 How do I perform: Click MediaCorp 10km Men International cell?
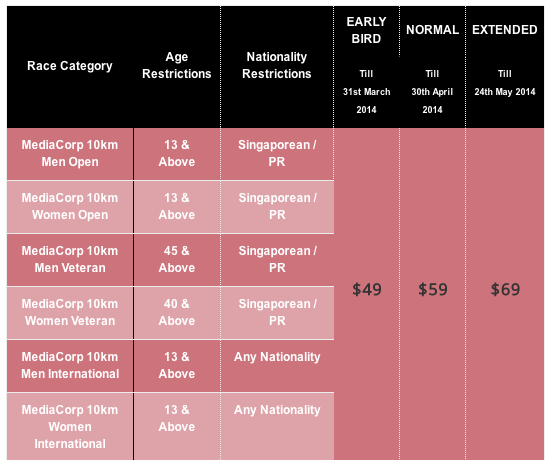coord(70,366)
